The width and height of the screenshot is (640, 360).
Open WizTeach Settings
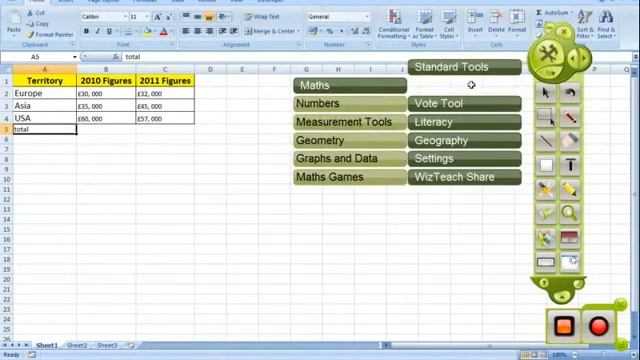[464, 159]
